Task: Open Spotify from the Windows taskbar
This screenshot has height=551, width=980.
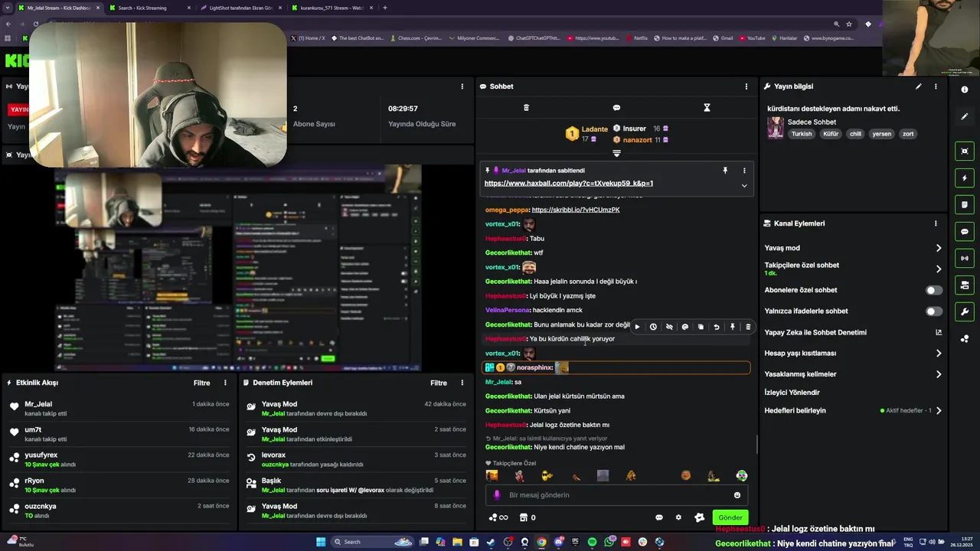Action: (592, 542)
